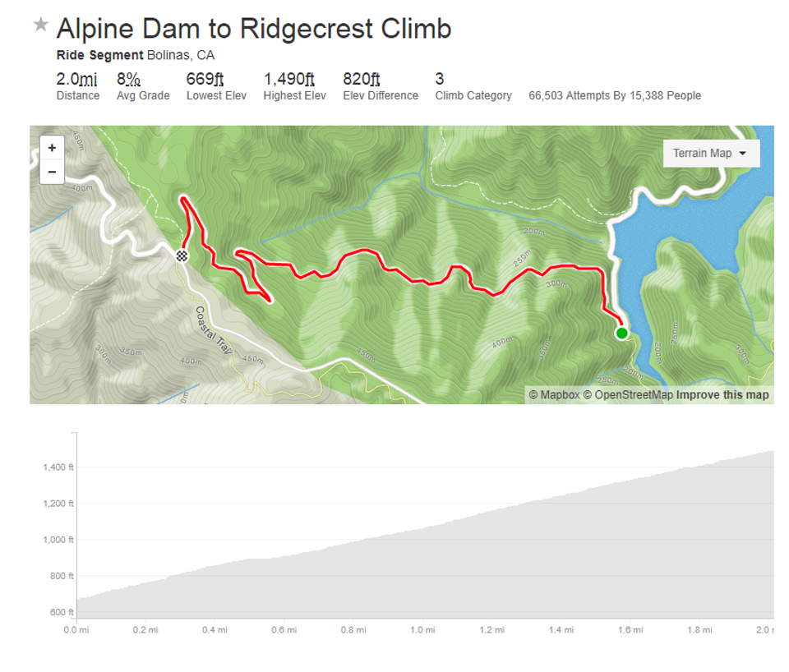Click the 8% average grade value
The width and height of the screenshot is (789, 672).
[128, 79]
